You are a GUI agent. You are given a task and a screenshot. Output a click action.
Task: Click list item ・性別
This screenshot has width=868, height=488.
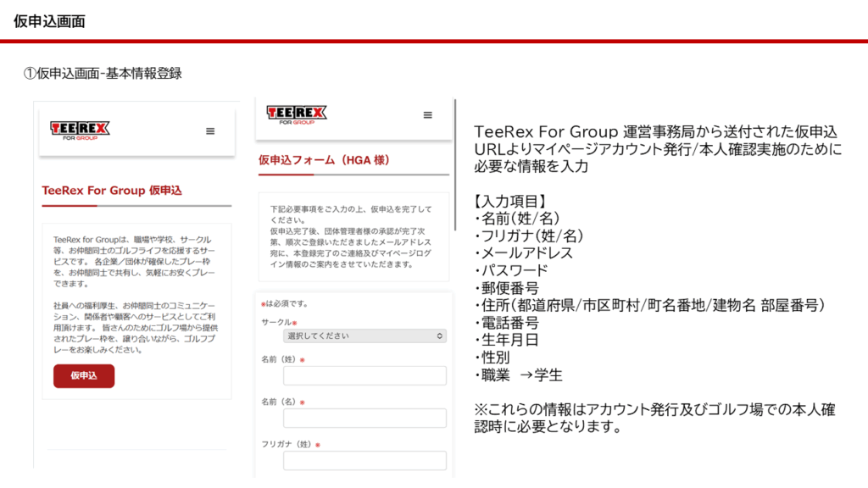(x=492, y=358)
